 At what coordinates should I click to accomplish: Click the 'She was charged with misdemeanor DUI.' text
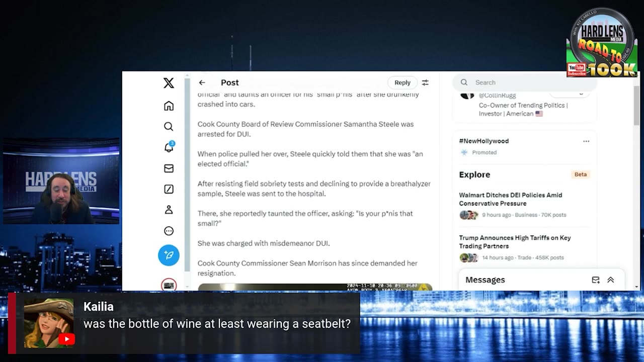click(264, 243)
